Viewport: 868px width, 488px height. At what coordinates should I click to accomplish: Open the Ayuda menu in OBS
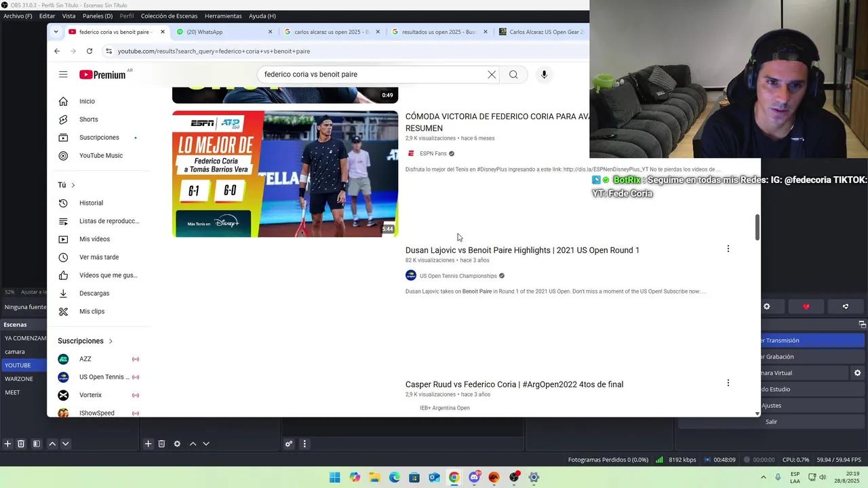click(262, 16)
